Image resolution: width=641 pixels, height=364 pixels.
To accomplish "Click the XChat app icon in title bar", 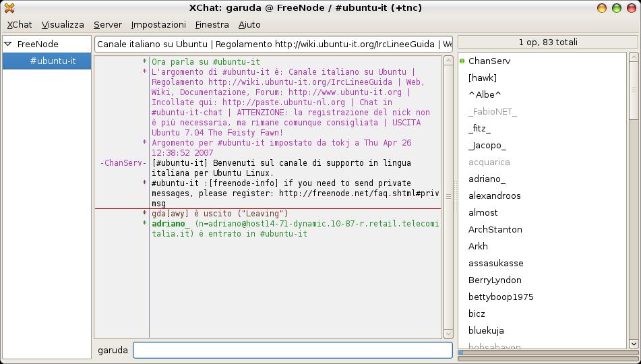I will pyautogui.click(x=9, y=8).
